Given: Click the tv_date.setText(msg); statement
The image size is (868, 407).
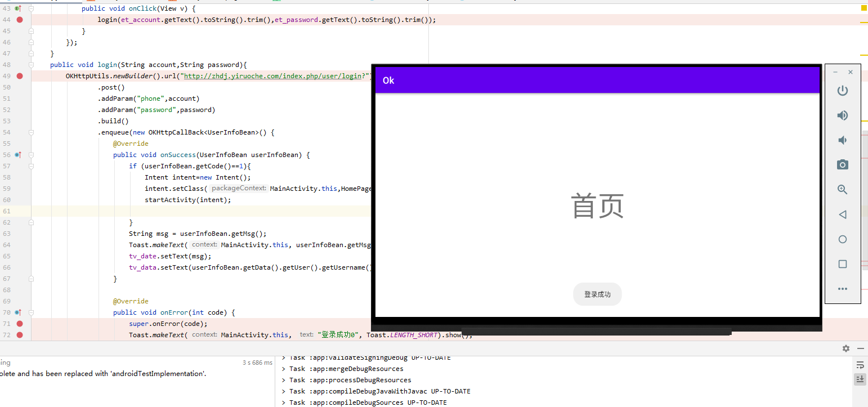Looking at the screenshot, I should (171, 256).
